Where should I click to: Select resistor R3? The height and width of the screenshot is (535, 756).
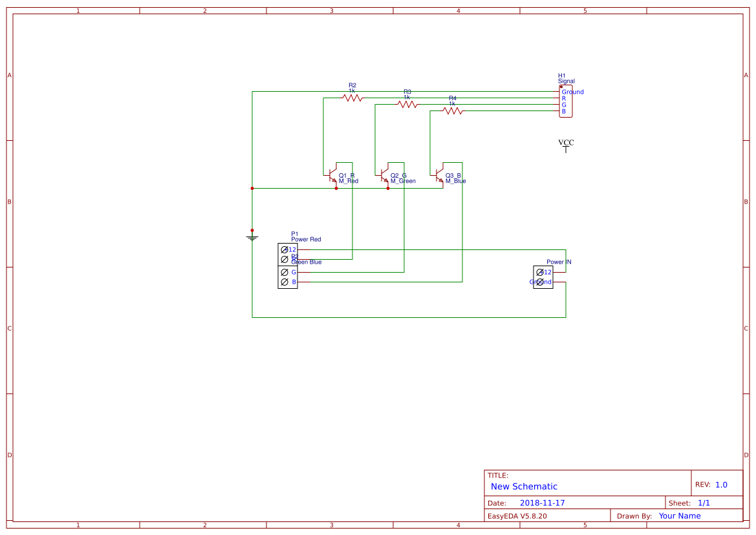tap(407, 103)
